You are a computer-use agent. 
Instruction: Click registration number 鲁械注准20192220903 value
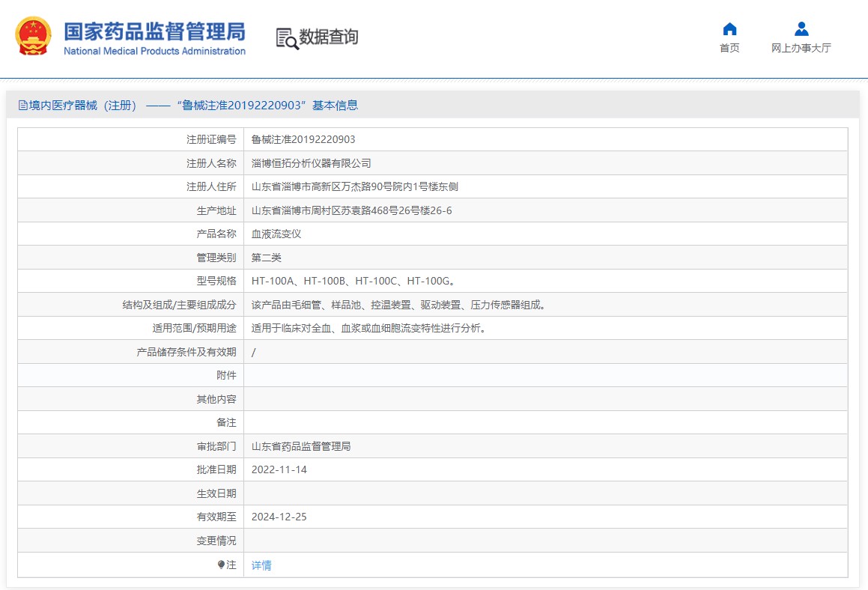point(303,139)
